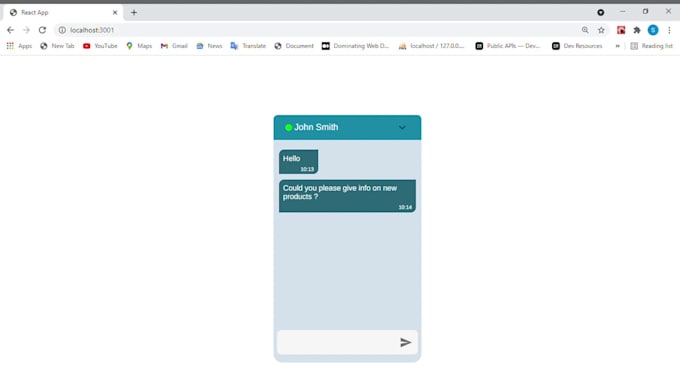The height and width of the screenshot is (368, 680).
Task: Open a new browser tab
Action: coord(134,13)
